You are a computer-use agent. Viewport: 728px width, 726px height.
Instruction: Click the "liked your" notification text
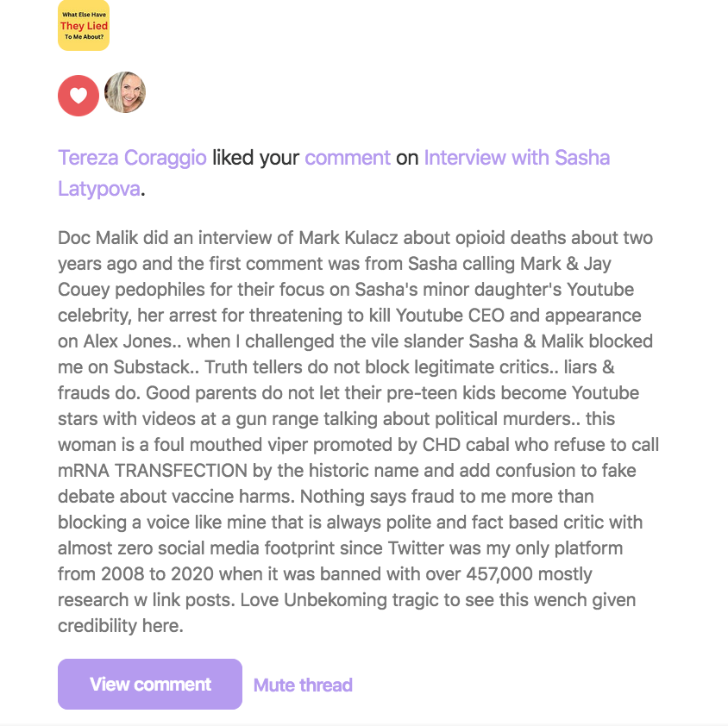(x=255, y=158)
